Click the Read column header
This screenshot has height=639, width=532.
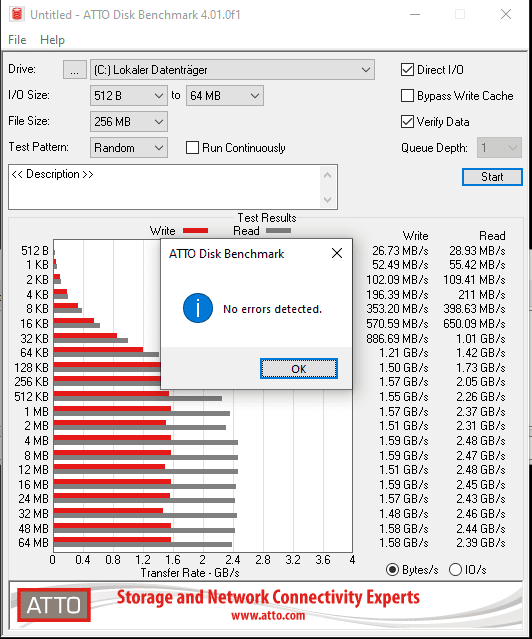coord(492,236)
